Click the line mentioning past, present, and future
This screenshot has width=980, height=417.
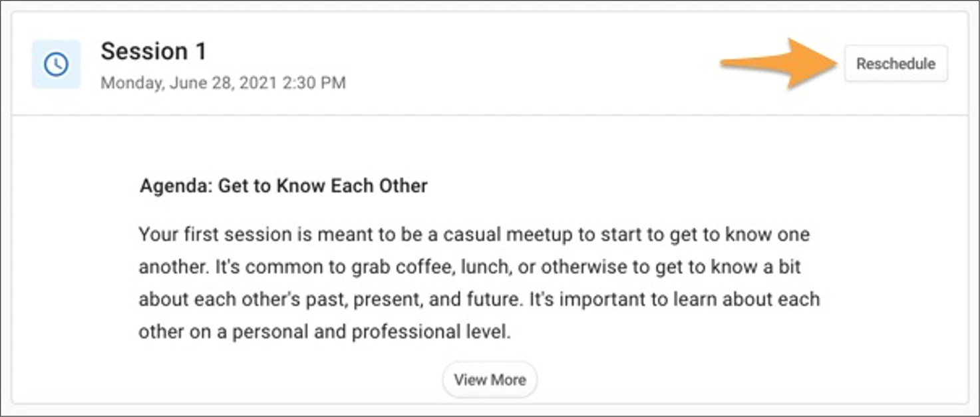pos(479,300)
